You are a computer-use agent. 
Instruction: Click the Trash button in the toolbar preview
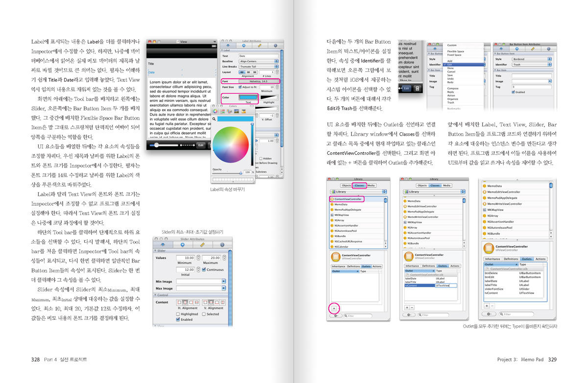(x=416, y=89)
